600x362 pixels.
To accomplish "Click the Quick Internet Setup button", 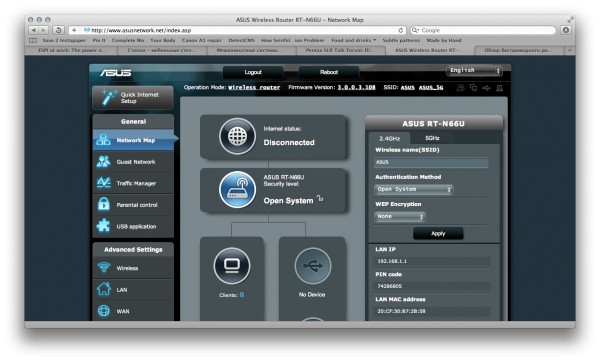I will click(x=133, y=98).
